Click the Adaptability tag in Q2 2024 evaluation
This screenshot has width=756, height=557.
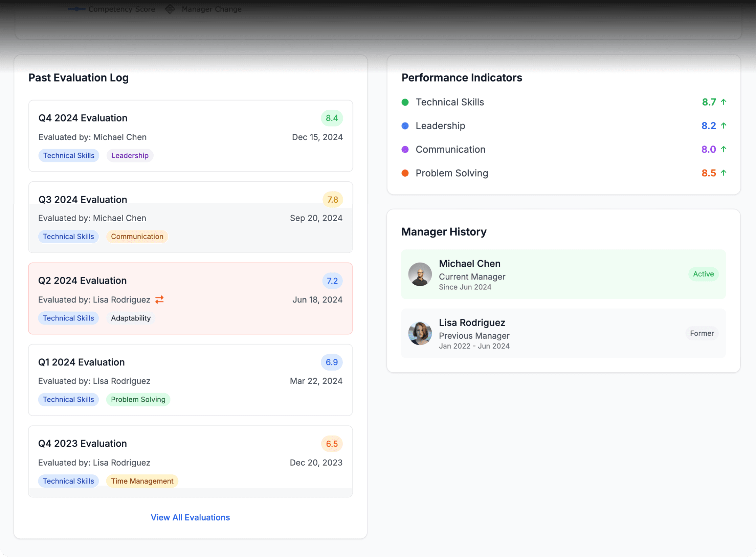tap(131, 318)
